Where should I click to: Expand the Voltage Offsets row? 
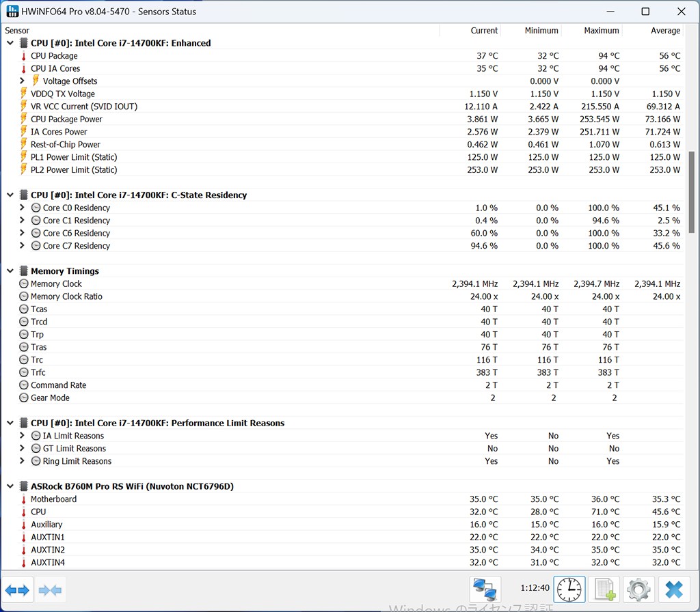(22, 81)
